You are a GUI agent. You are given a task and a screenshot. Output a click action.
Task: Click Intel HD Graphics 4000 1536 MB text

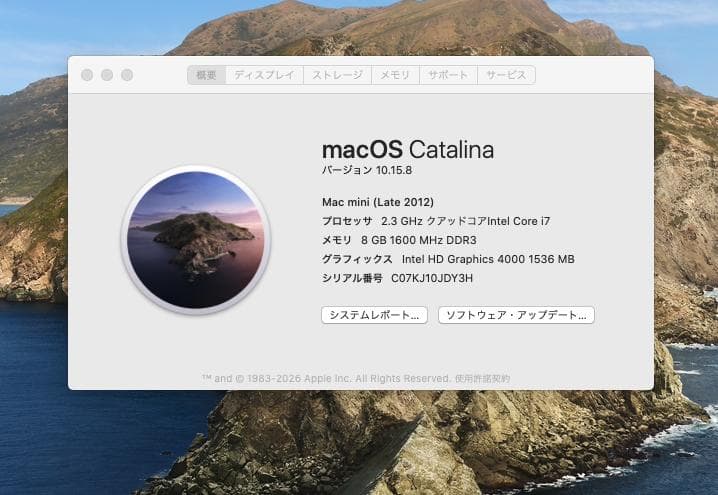tap(488, 259)
